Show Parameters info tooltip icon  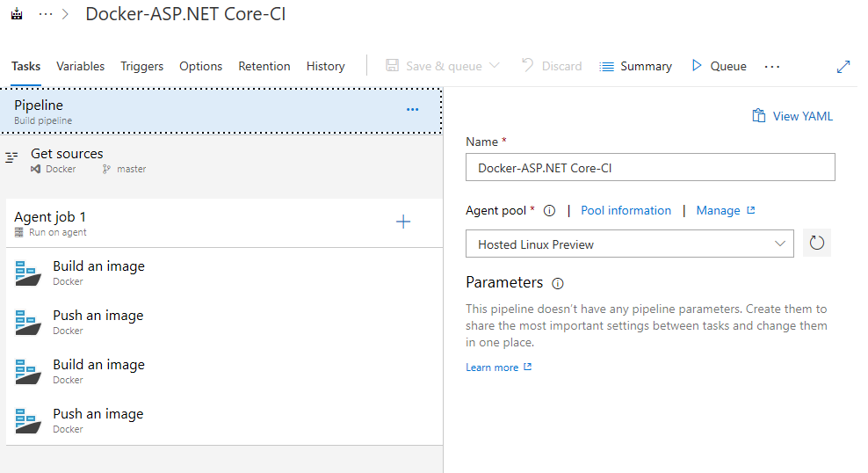coord(558,284)
